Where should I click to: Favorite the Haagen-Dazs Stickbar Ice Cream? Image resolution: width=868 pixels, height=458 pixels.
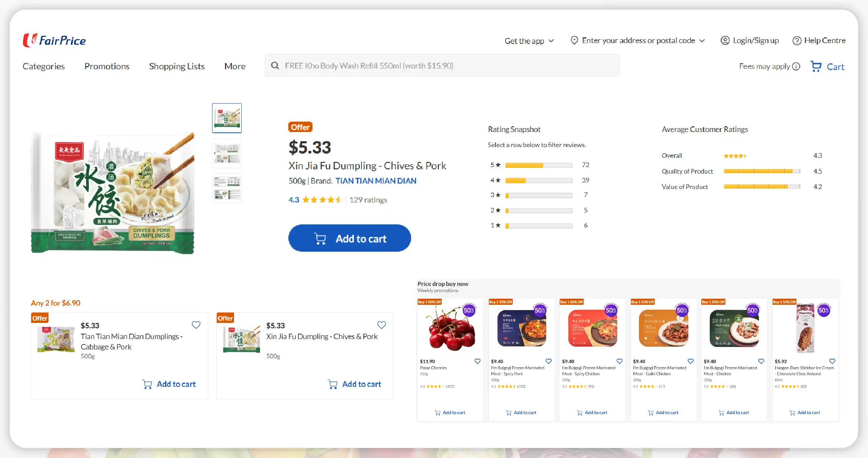tap(832, 361)
